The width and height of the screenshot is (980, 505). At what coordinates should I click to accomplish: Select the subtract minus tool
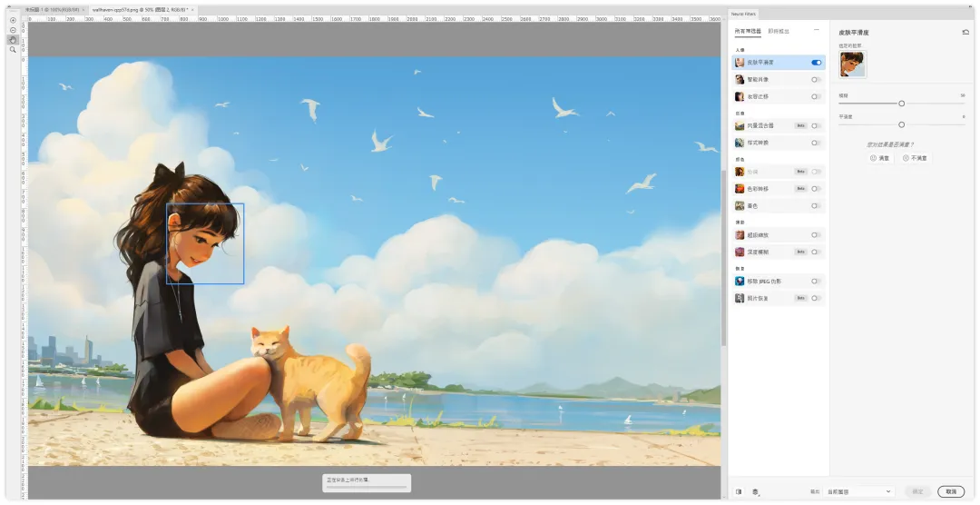[x=13, y=30]
